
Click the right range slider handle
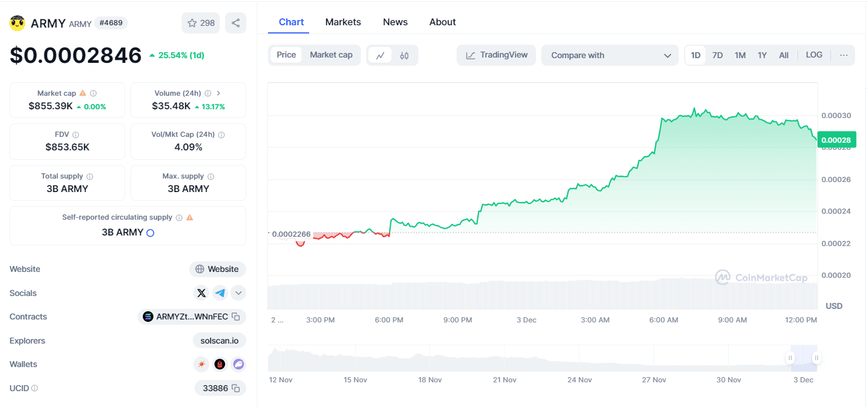pyautogui.click(x=816, y=358)
